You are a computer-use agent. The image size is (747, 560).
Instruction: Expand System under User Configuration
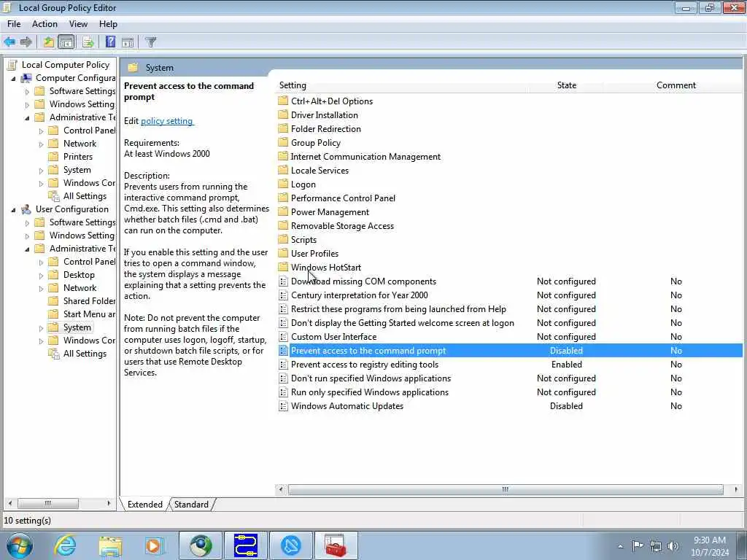click(41, 328)
